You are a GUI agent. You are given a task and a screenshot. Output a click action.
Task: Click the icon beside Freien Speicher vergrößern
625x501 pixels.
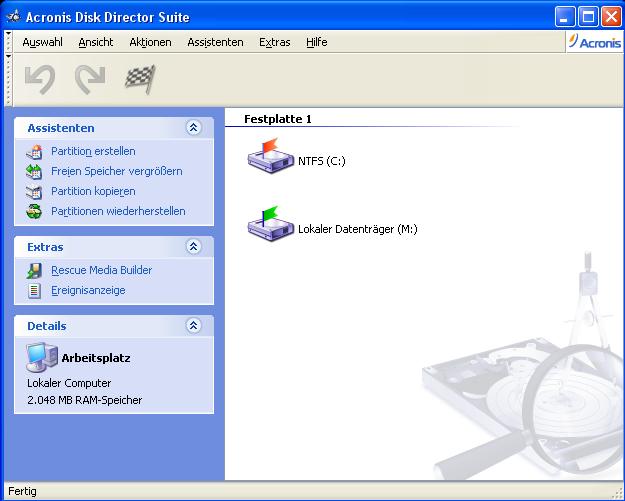click(34, 172)
